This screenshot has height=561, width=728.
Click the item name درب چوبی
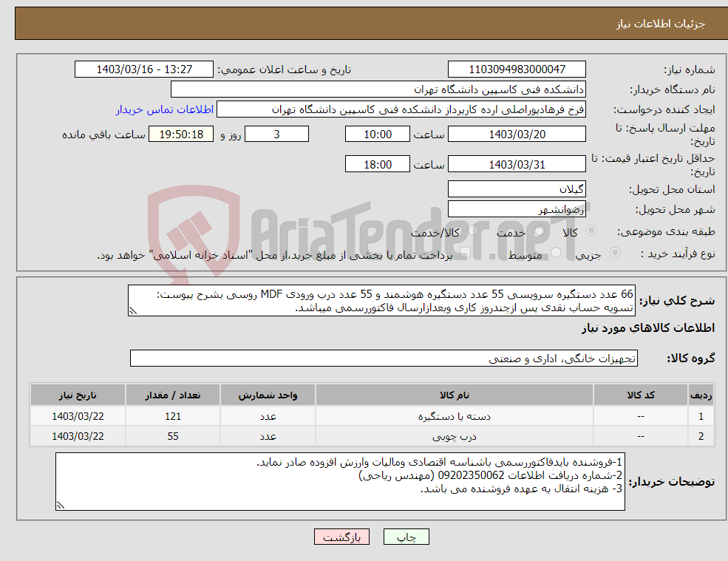point(455,437)
